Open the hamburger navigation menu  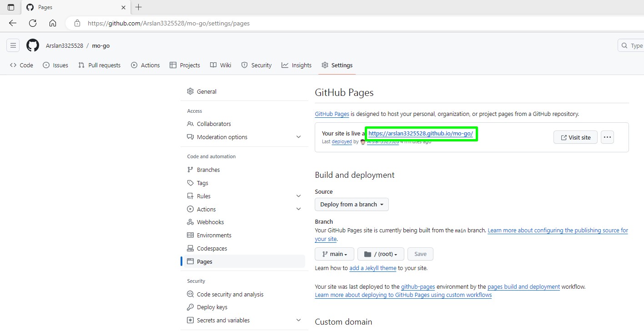[x=13, y=45]
